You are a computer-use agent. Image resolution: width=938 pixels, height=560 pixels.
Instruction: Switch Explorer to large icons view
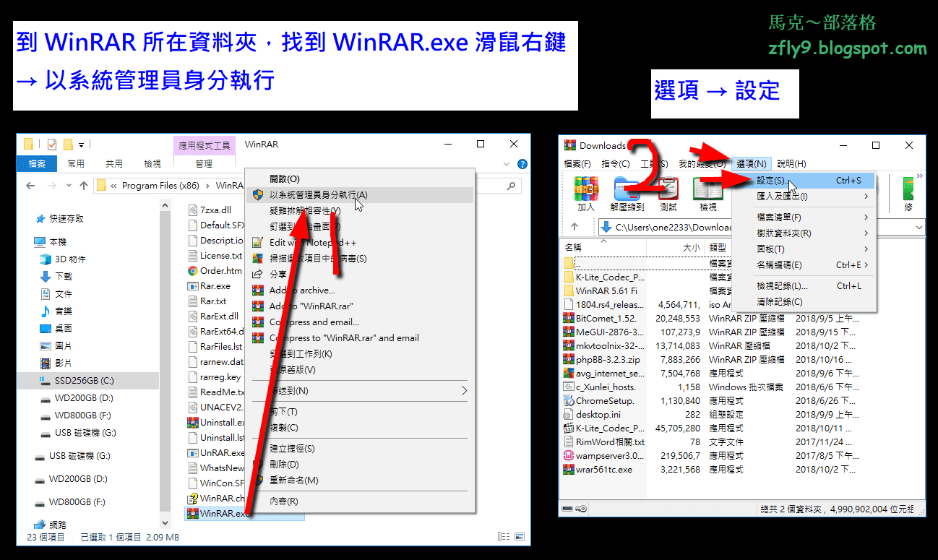[x=519, y=537]
